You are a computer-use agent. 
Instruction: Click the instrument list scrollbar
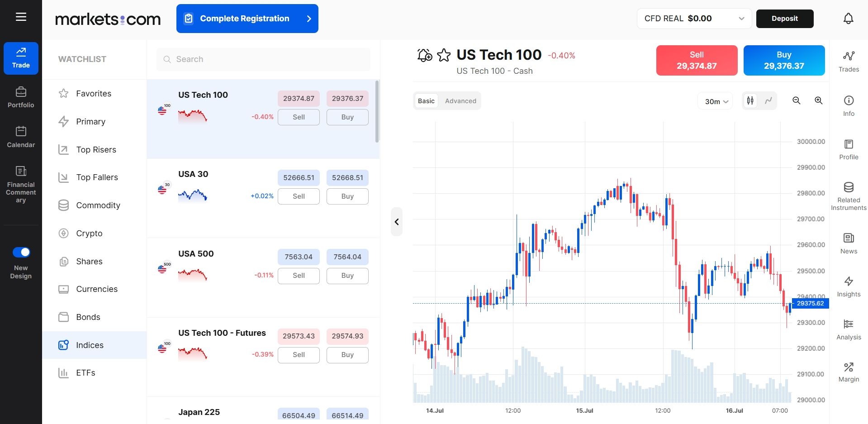(377, 111)
